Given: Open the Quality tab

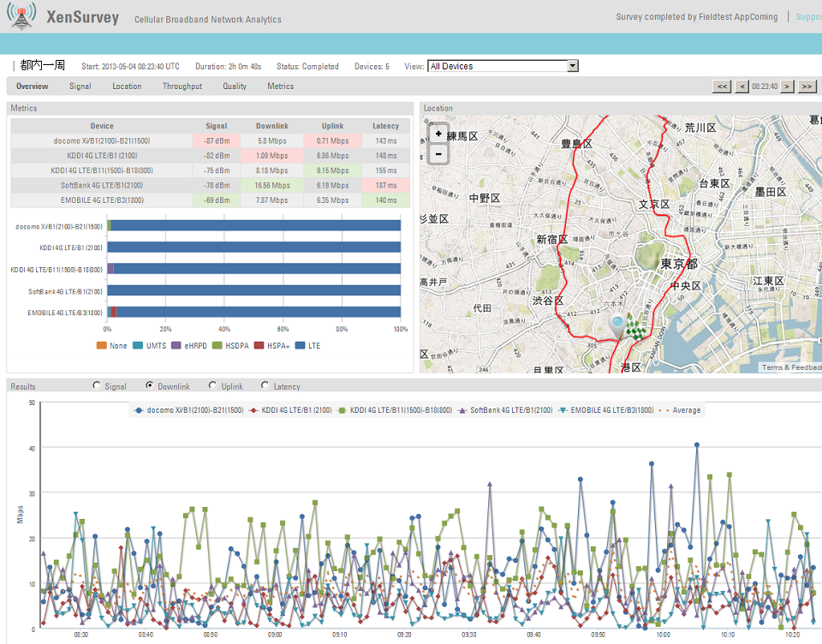Looking at the screenshot, I should (x=235, y=86).
